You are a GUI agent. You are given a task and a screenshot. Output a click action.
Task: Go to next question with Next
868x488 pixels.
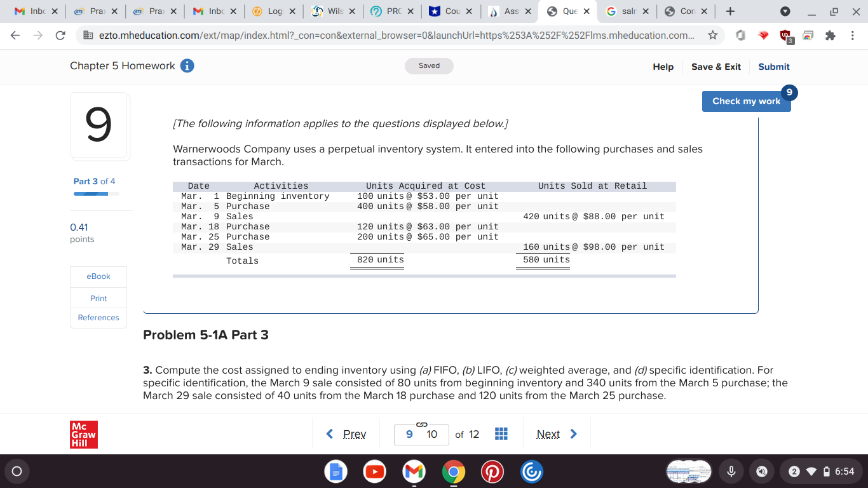coord(557,434)
